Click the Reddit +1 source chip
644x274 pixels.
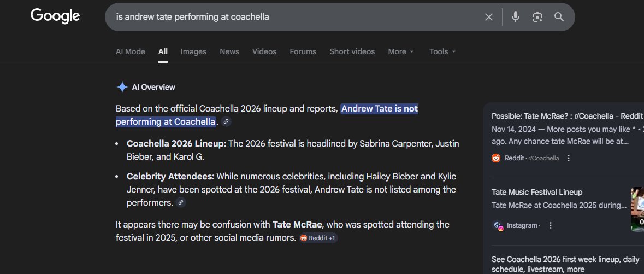pyautogui.click(x=318, y=238)
